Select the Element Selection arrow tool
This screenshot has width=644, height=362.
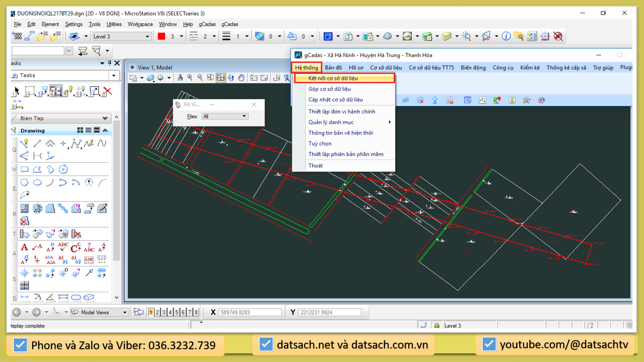tap(16, 91)
